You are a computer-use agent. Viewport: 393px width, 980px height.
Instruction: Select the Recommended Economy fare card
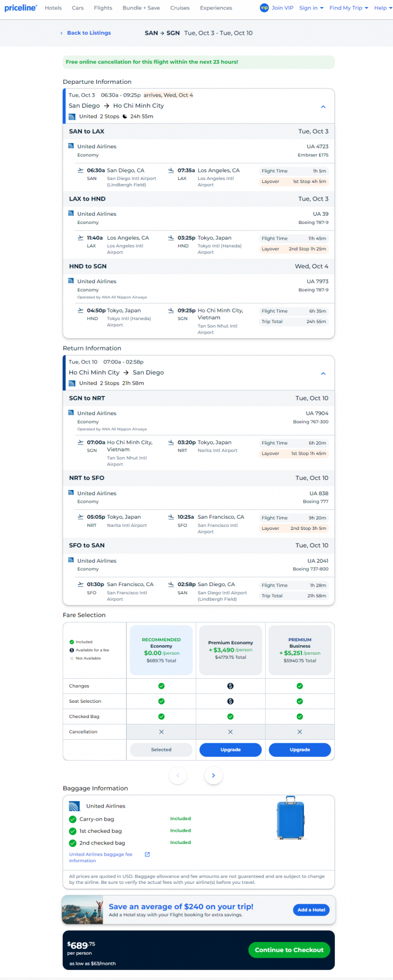[161, 651]
